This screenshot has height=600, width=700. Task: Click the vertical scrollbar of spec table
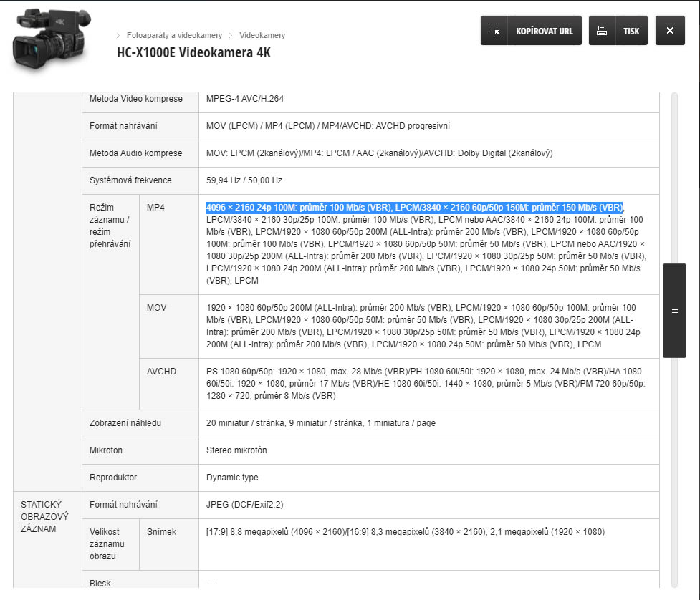674,179
